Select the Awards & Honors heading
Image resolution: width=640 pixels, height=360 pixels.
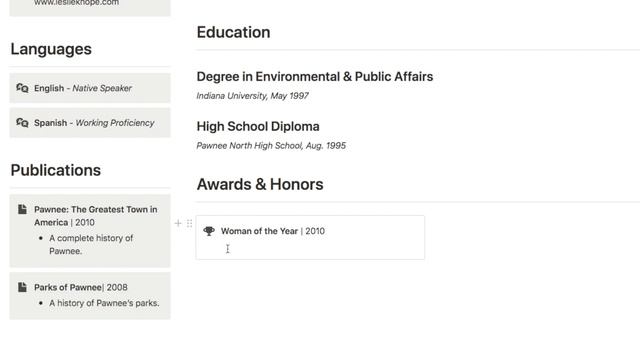tap(260, 184)
